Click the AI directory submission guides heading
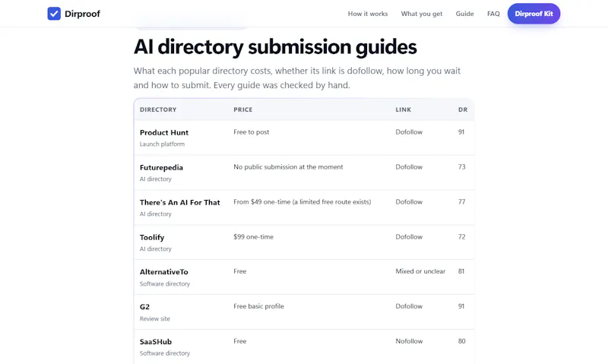The height and width of the screenshot is (364, 608). (x=275, y=47)
